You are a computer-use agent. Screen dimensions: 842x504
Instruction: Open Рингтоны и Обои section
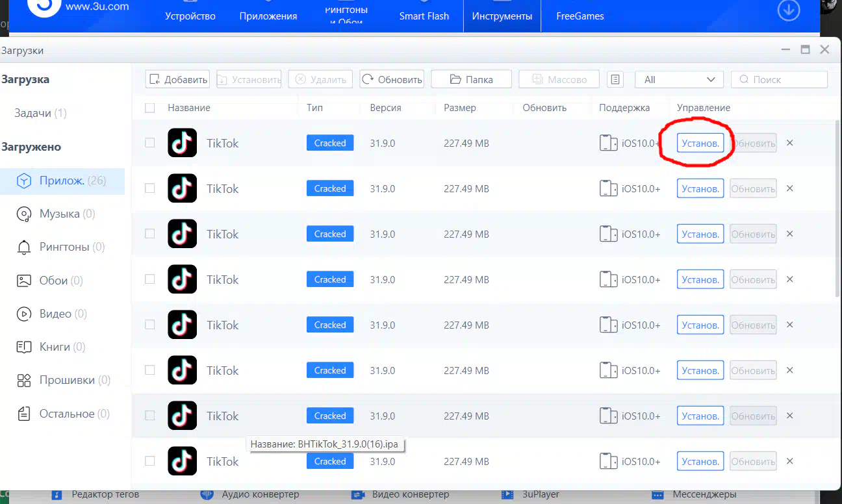[x=347, y=15]
